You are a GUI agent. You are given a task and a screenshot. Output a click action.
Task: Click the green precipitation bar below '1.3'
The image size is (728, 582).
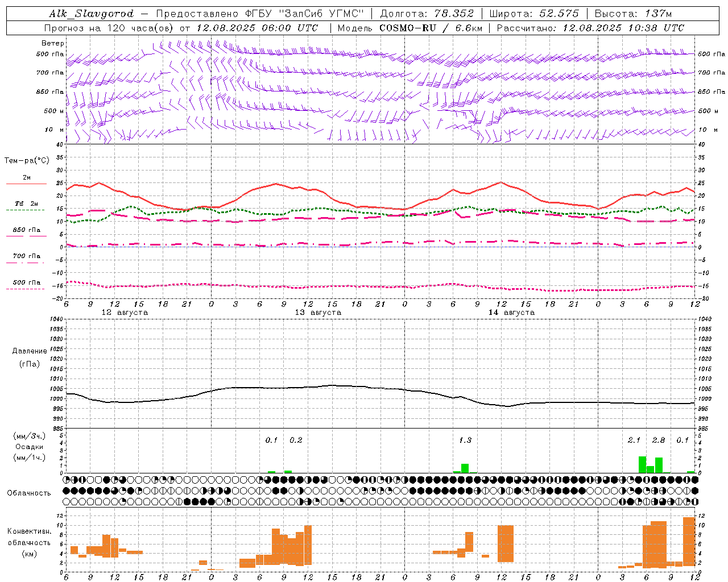465,468
